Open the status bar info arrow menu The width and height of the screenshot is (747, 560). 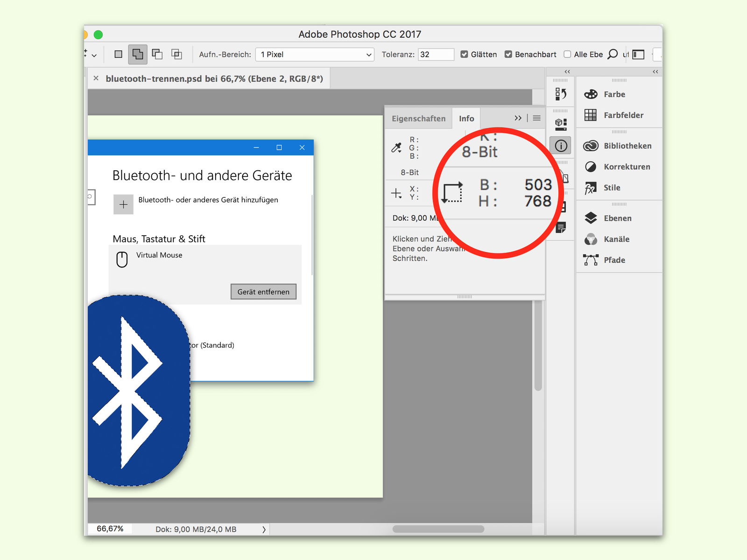264,529
